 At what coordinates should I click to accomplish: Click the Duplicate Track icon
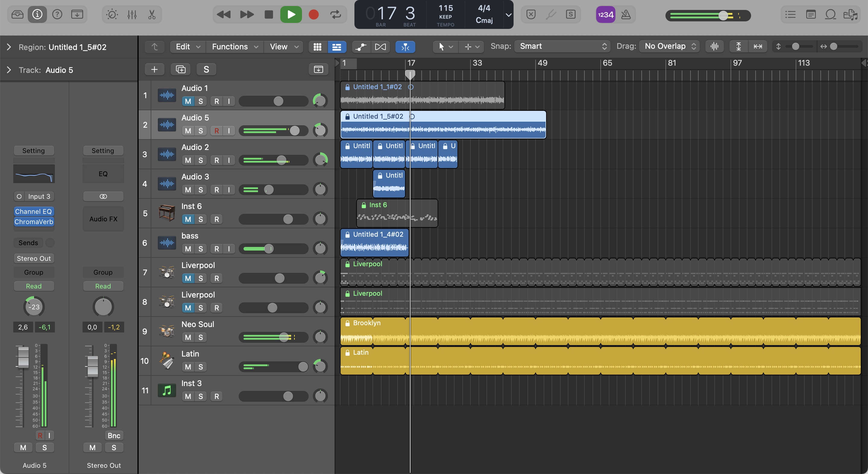click(181, 69)
